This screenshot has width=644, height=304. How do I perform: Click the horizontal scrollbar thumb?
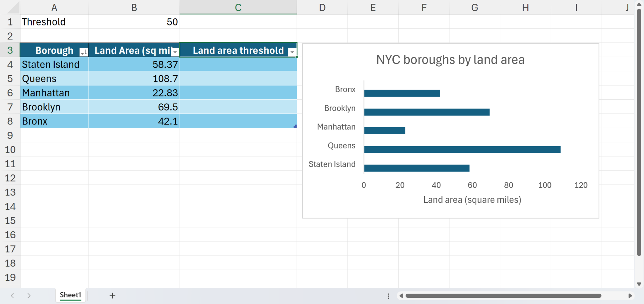pos(503,296)
